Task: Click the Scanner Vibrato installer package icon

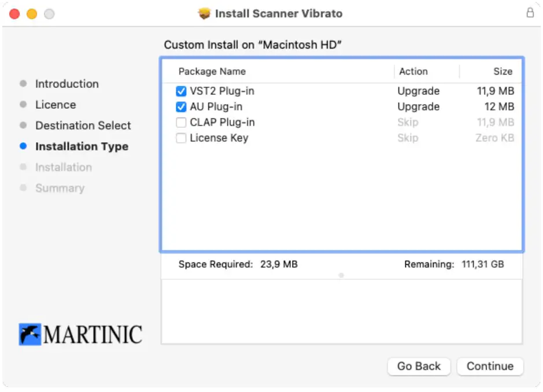Action: point(204,13)
